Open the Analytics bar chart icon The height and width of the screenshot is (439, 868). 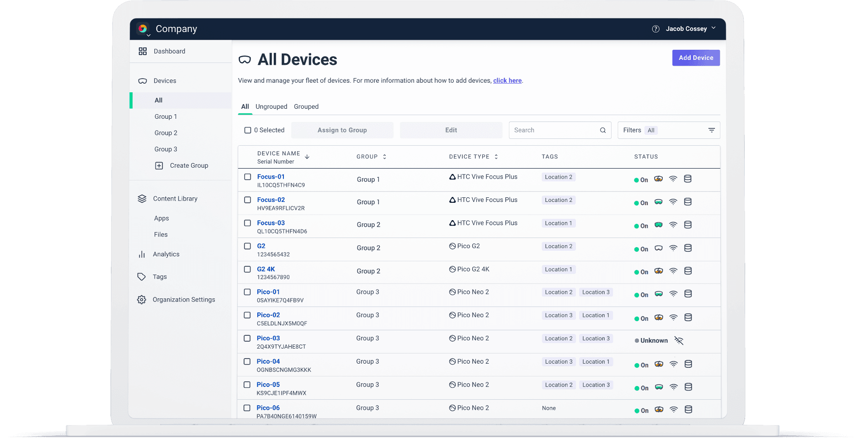[x=142, y=254]
